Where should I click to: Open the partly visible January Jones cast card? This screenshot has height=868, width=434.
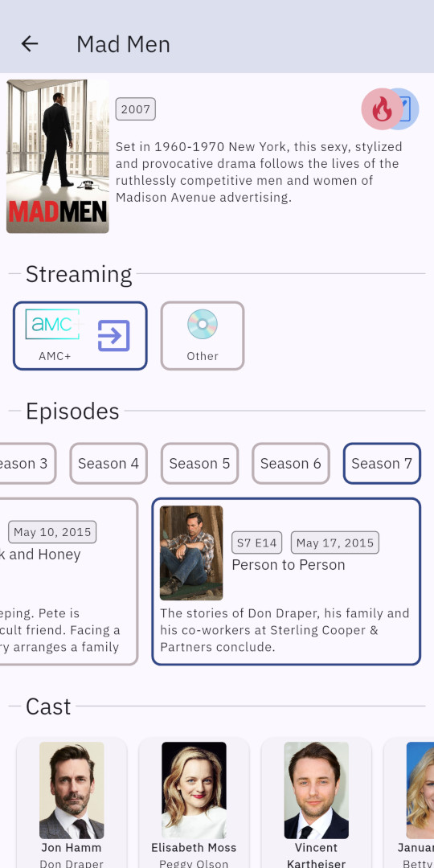click(x=409, y=803)
